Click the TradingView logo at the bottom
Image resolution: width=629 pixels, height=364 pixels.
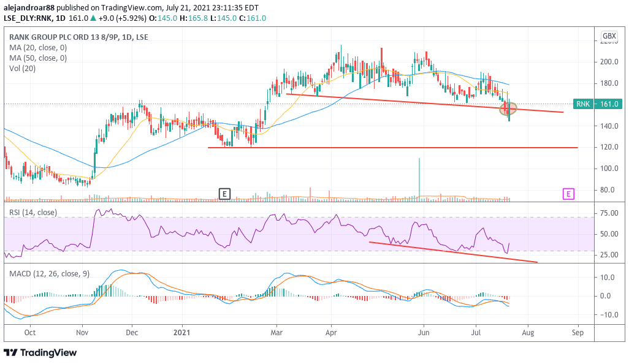40,353
